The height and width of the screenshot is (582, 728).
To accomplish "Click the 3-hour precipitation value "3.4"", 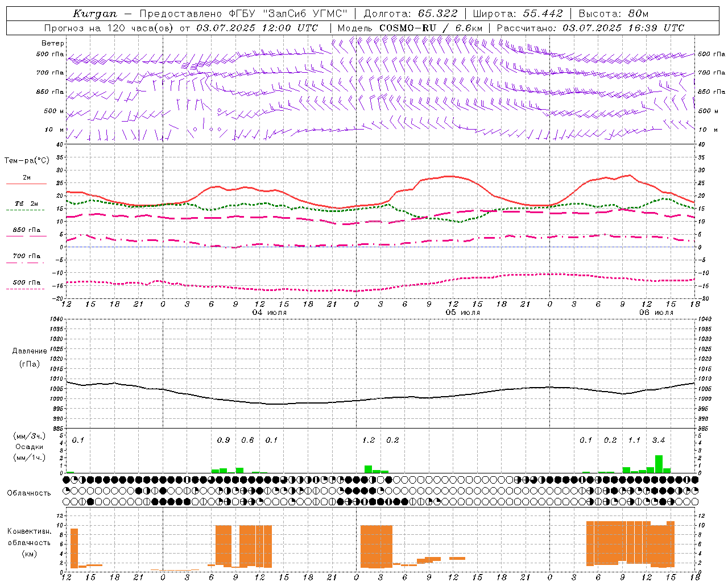I will click(659, 440).
